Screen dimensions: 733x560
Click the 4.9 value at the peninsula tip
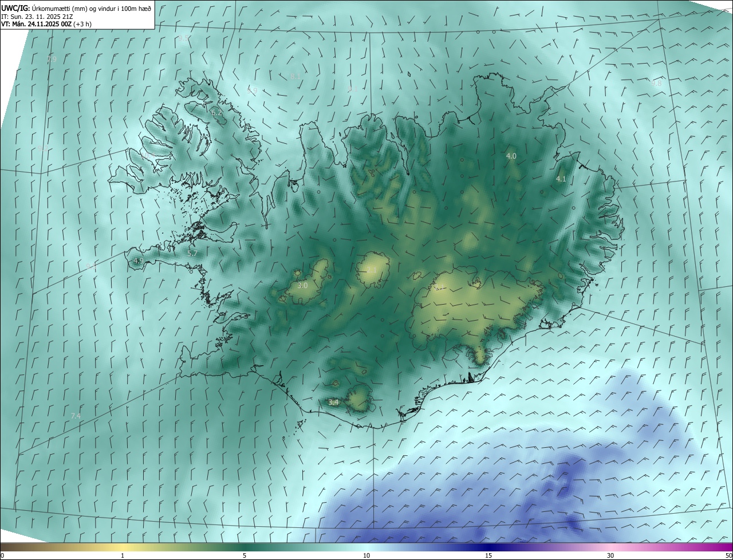pos(138,261)
